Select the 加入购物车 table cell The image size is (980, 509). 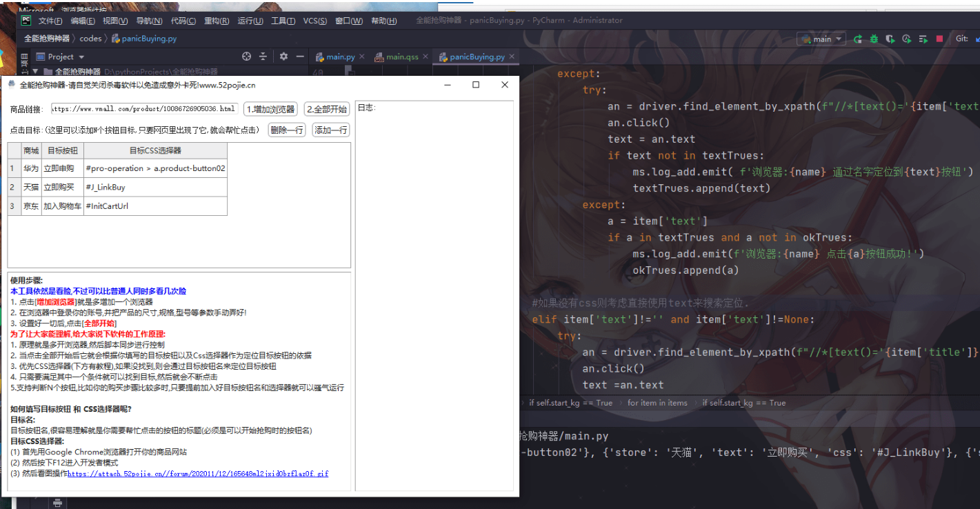(63, 206)
